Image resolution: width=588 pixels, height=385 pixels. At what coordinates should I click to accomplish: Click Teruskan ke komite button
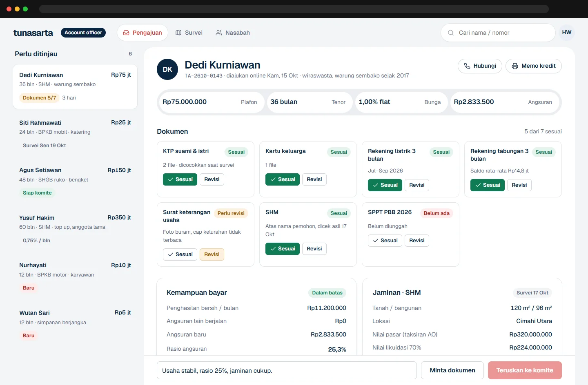[x=525, y=370]
